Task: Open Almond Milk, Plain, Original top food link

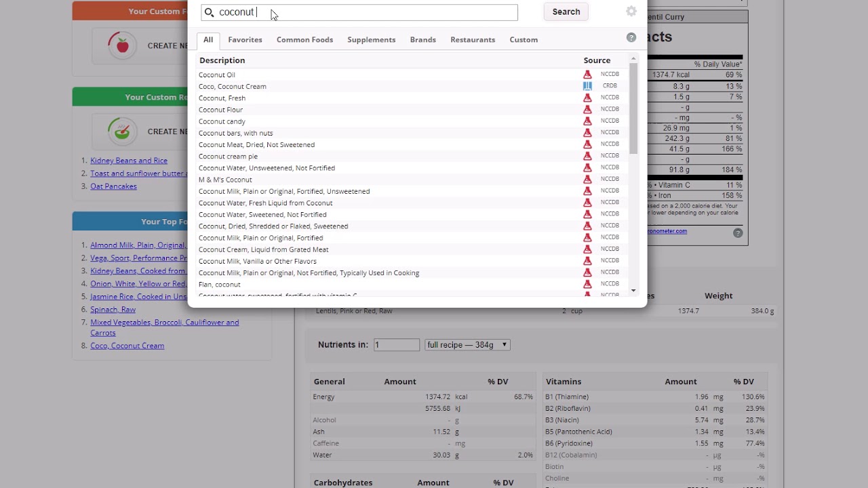Action: [x=138, y=245]
